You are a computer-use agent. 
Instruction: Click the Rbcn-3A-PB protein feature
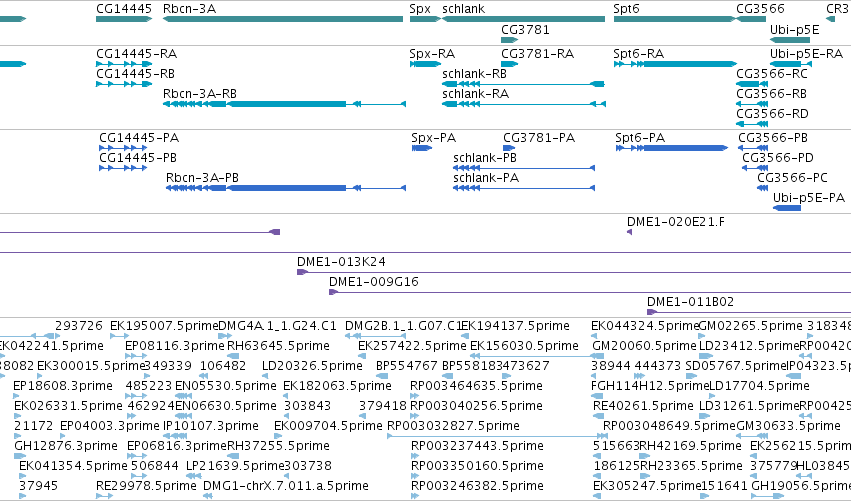coord(286,188)
